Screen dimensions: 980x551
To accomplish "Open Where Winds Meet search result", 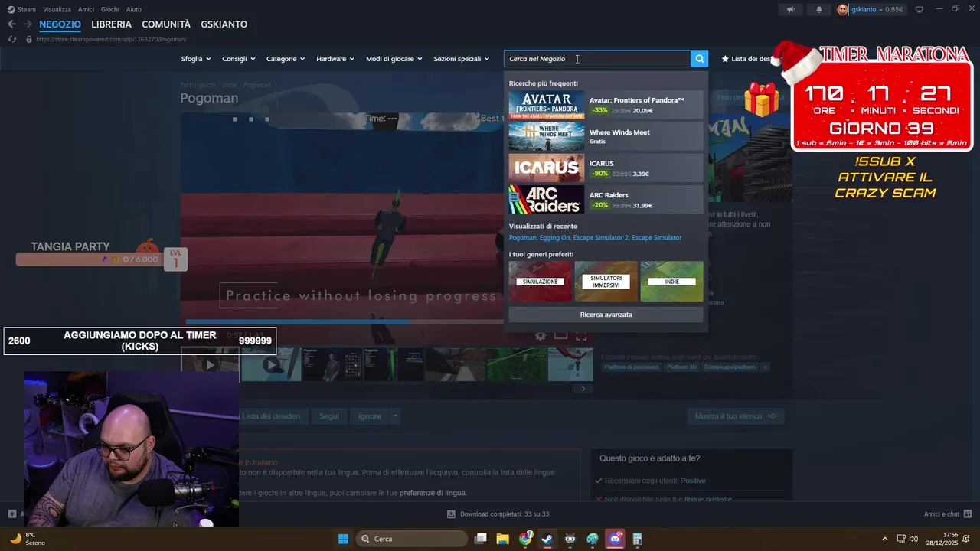I will tap(606, 136).
